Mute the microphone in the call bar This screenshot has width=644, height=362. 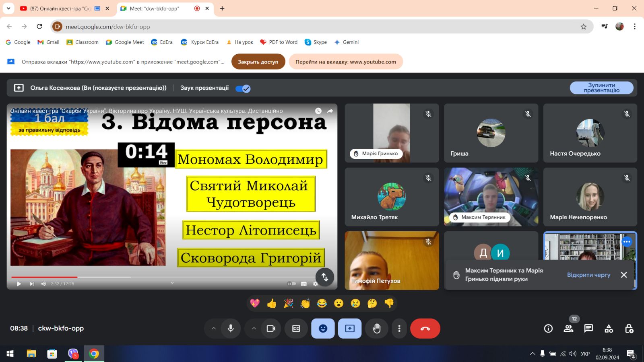pos(231,329)
